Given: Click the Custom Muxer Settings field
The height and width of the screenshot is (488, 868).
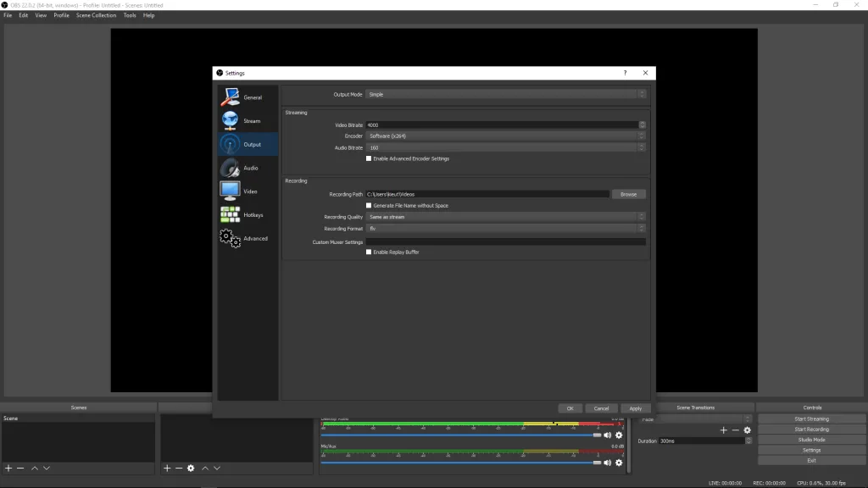Looking at the screenshot, I should 509,241.
